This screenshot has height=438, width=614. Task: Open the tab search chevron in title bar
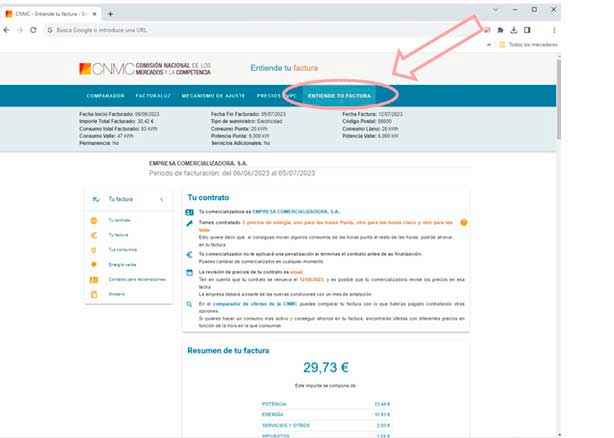[496, 10]
